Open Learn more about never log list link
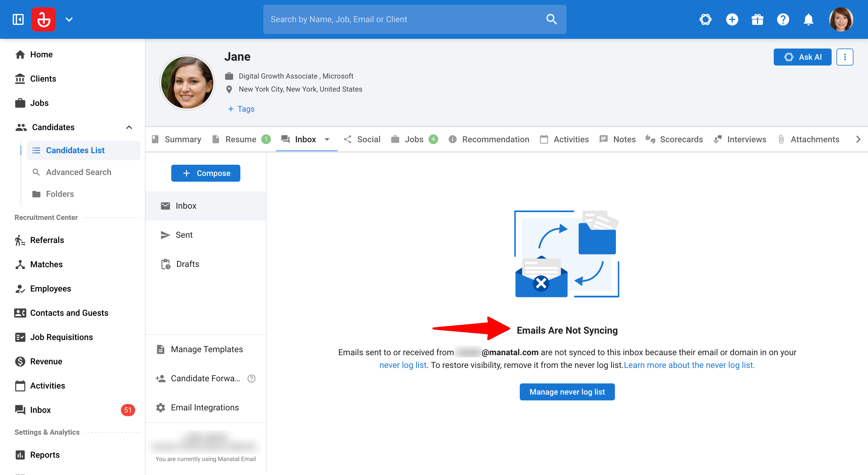 click(x=689, y=365)
